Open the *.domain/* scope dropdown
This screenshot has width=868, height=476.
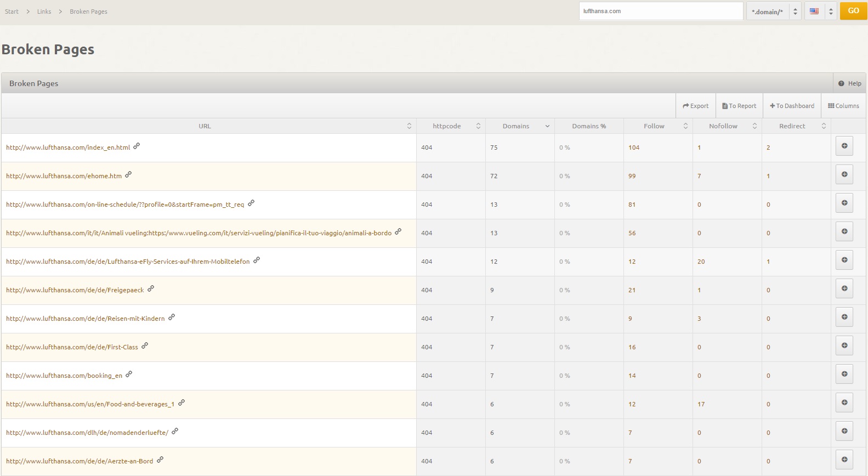click(x=774, y=11)
